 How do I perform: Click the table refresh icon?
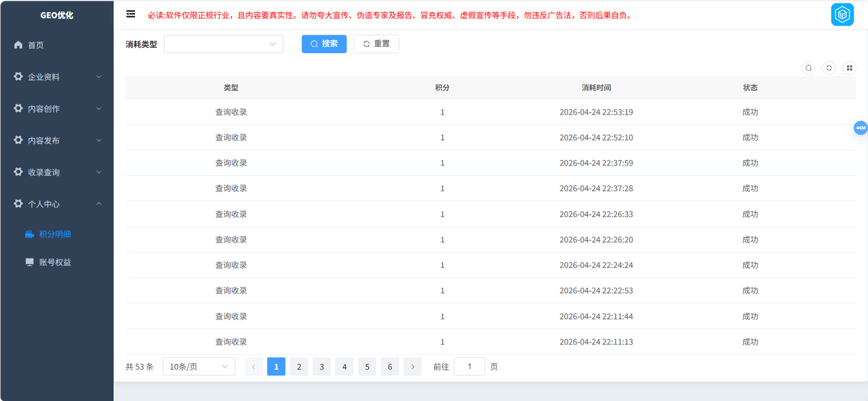(829, 68)
